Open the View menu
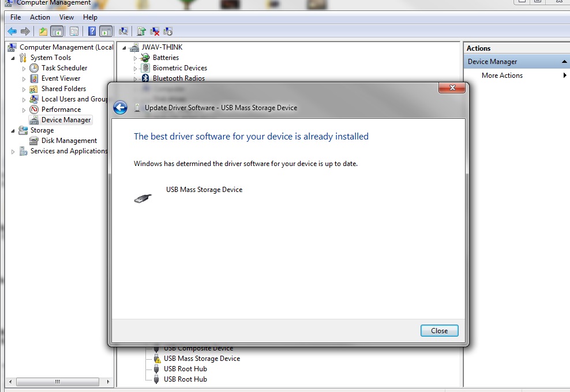Screen dimensions: 570x392 pos(66,17)
